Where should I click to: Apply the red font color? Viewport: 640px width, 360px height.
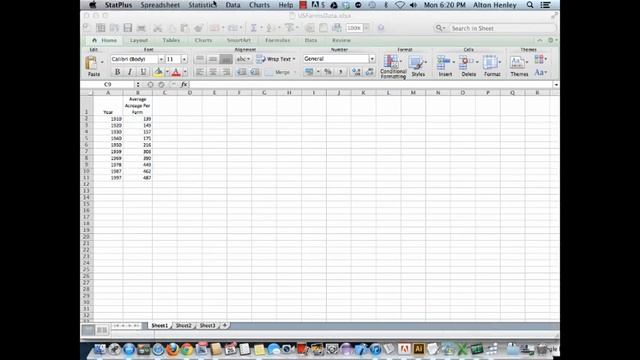176,72
